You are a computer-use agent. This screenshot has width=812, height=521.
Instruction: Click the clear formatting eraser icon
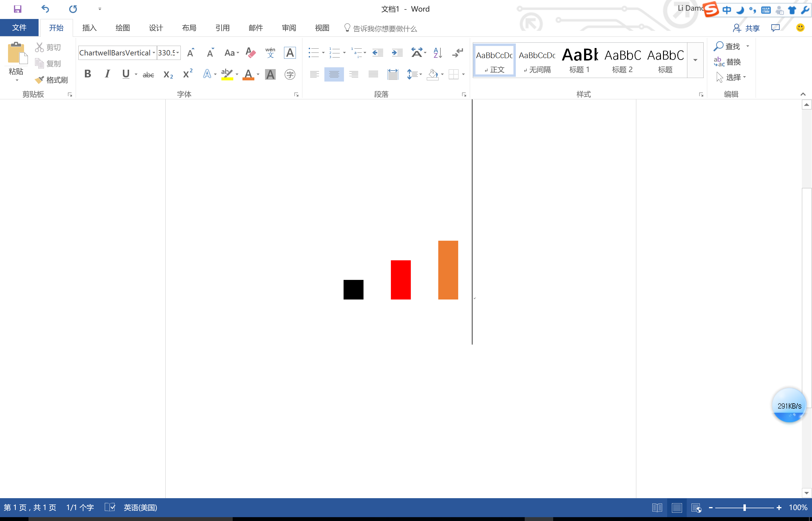[250, 53]
